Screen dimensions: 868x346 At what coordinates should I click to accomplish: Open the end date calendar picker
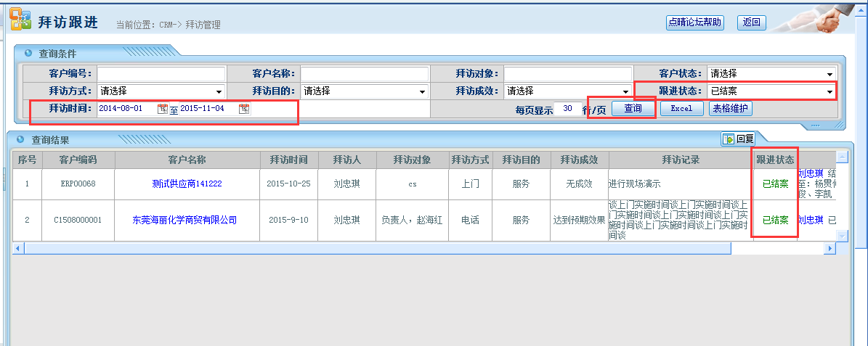point(244,109)
